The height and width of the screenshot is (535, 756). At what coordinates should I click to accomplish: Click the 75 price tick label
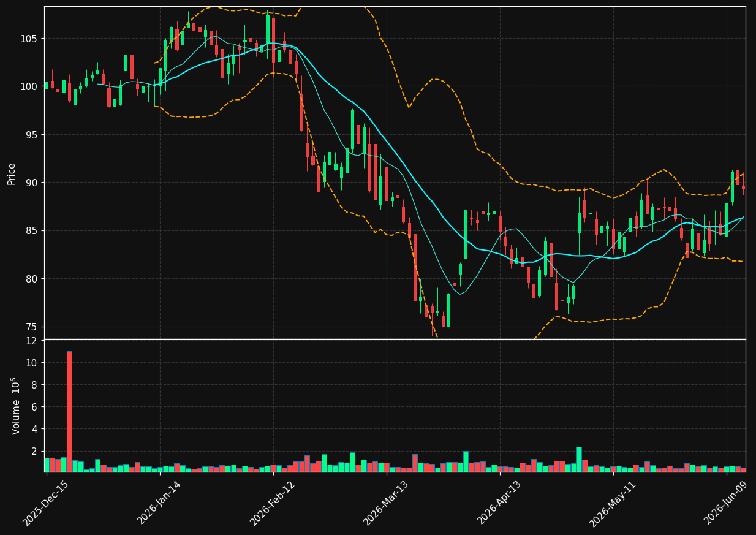click(x=32, y=327)
